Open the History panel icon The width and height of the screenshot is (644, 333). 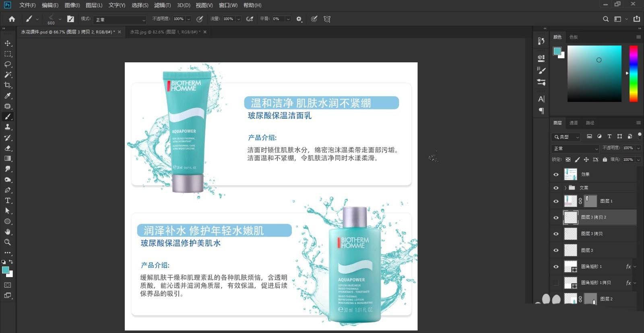point(541,41)
